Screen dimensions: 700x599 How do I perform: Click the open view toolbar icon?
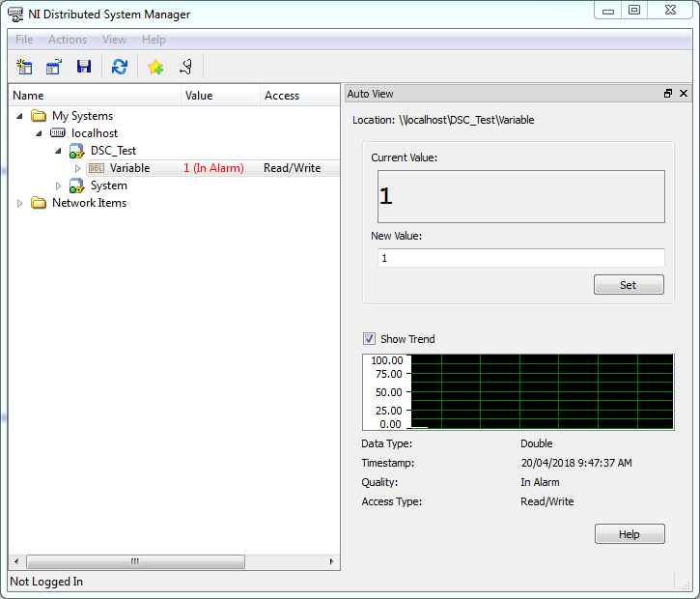tap(54, 67)
